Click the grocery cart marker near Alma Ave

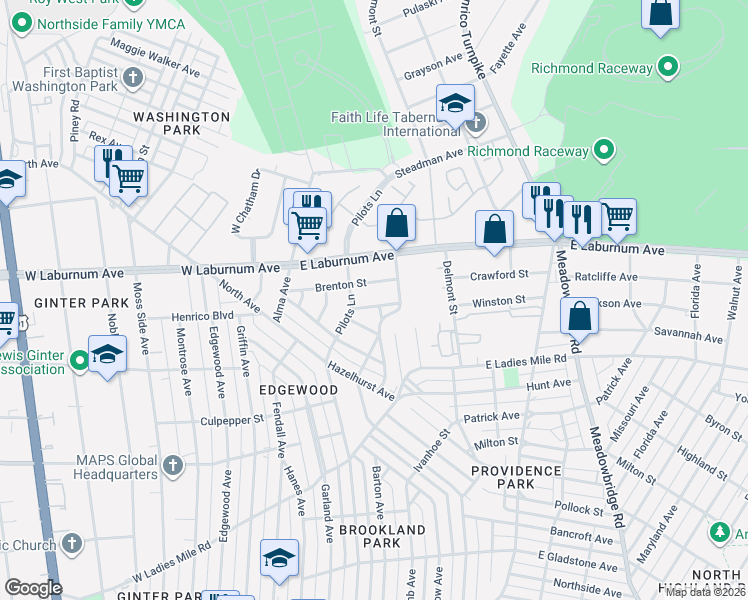308,228
